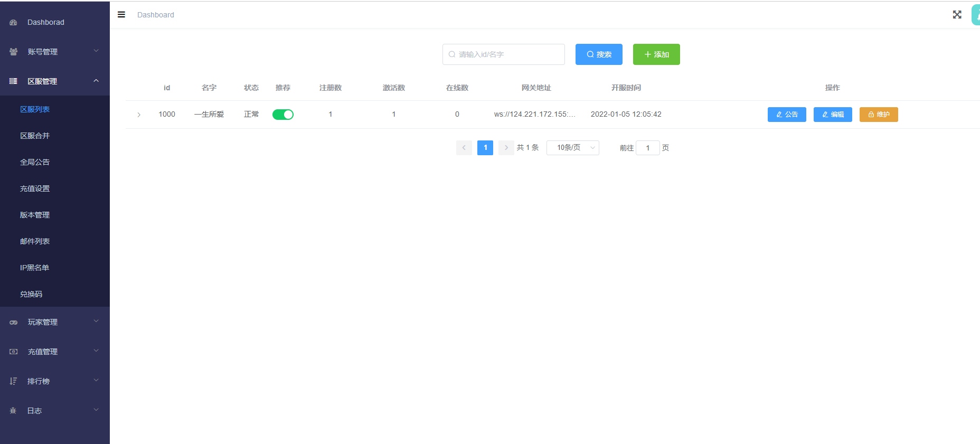The width and height of the screenshot is (980, 444).
Task: Expand row details for server 1000
Action: pos(139,115)
